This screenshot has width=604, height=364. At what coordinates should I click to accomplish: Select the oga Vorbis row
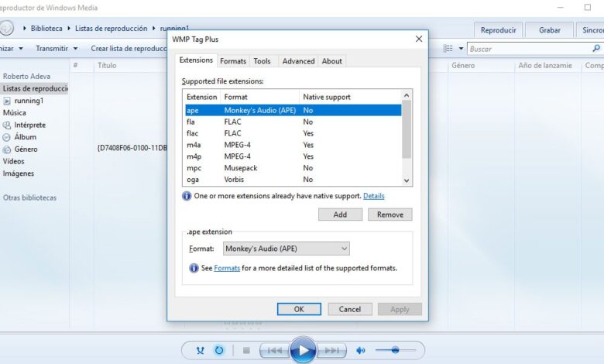293,180
